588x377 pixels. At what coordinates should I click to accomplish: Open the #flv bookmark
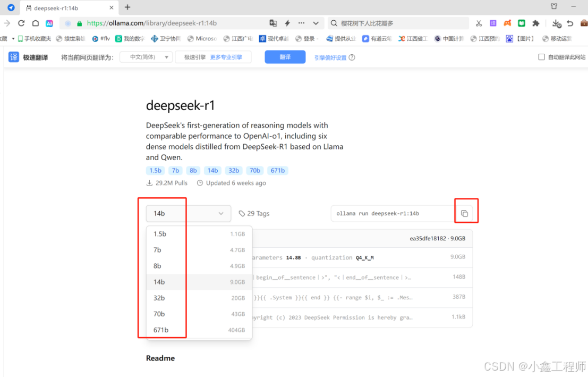coord(101,39)
